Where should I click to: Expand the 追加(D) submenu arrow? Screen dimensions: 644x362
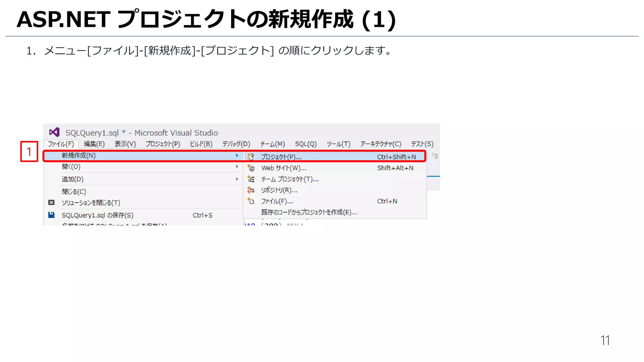click(x=237, y=179)
